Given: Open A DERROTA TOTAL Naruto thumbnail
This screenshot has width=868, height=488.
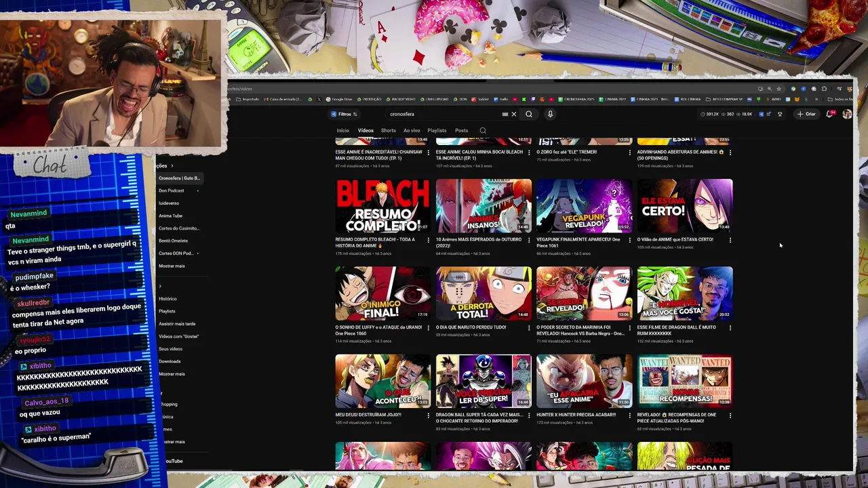Looking at the screenshot, I should point(484,293).
